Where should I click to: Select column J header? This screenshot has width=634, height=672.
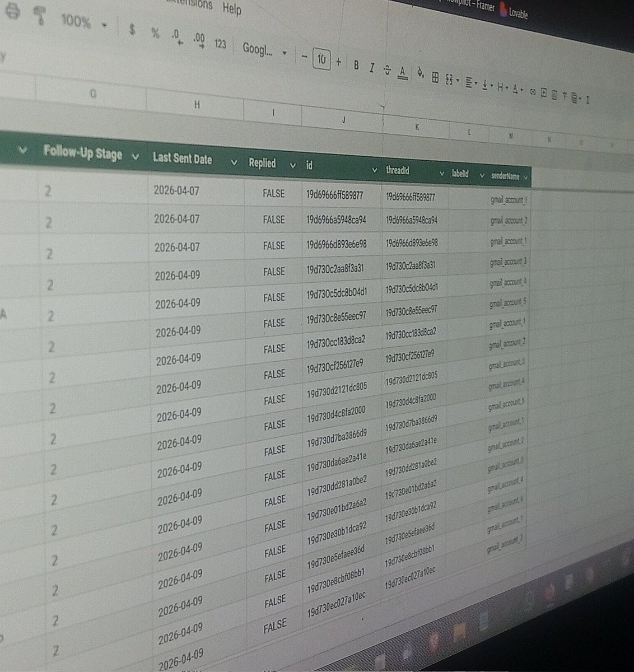(x=343, y=120)
